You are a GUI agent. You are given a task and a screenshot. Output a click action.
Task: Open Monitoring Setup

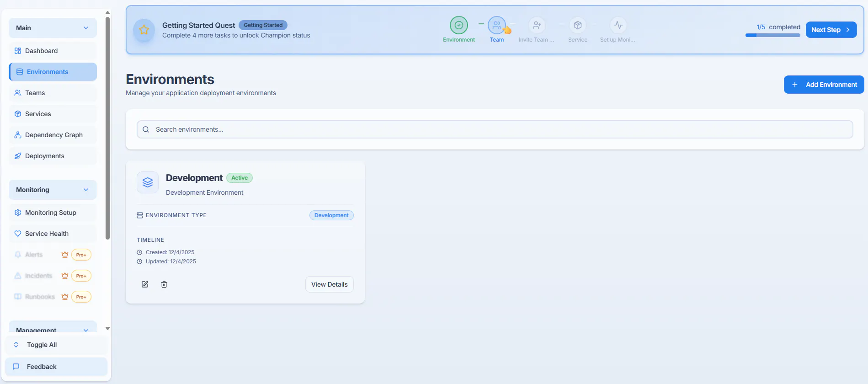[x=53, y=213]
